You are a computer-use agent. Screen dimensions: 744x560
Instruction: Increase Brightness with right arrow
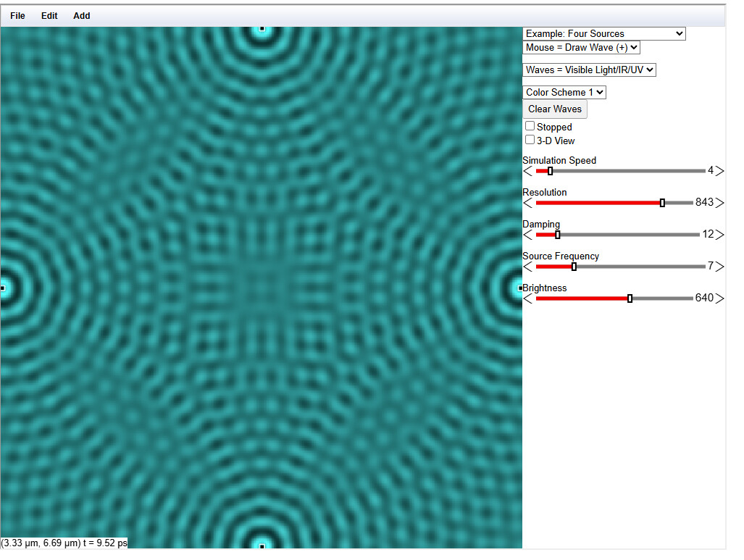coord(718,298)
